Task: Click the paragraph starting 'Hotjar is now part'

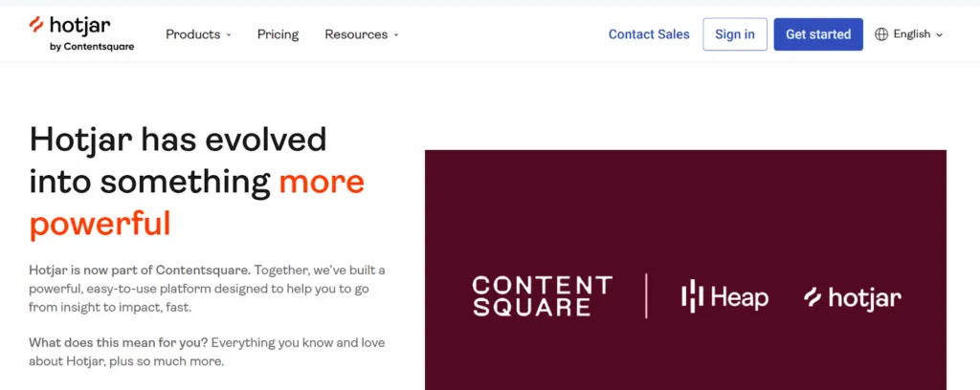Action: pyautogui.click(x=207, y=289)
